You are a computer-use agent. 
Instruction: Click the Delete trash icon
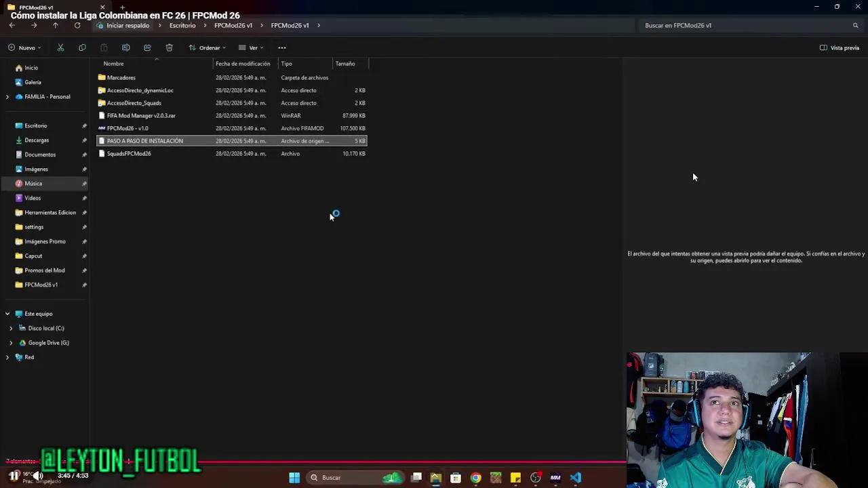click(x=169, y=47)
